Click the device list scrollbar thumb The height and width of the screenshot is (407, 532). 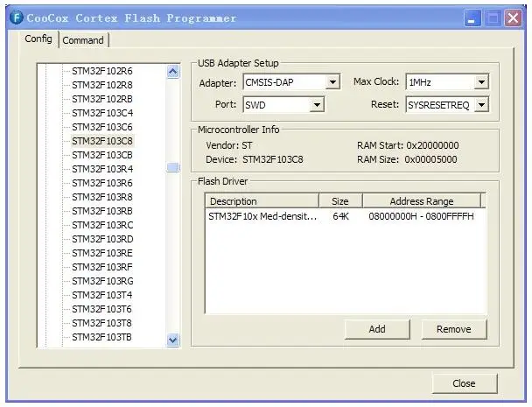[x=173, y=167]
